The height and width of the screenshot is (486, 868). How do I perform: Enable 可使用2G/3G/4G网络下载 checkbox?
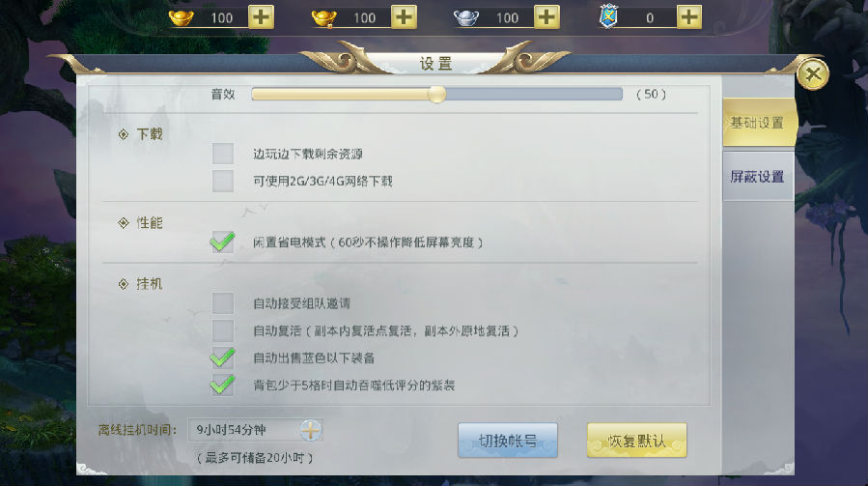pos(222,182)
